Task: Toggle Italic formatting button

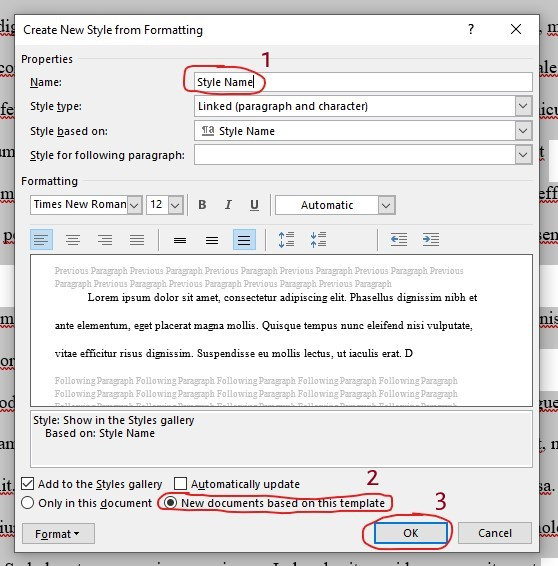Action: (x=228, y=205)
